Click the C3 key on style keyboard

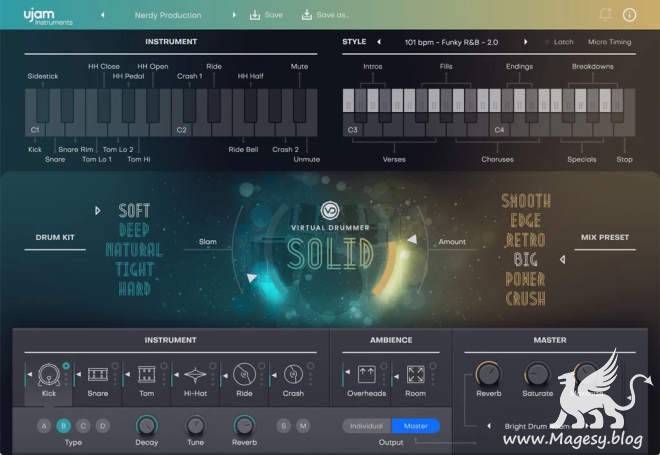[353, 126]
